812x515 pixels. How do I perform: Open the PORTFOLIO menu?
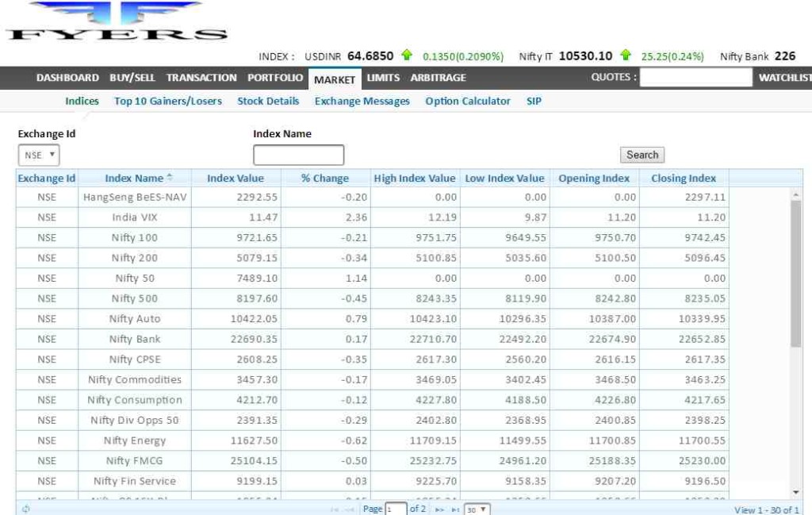tap(275, 78)
